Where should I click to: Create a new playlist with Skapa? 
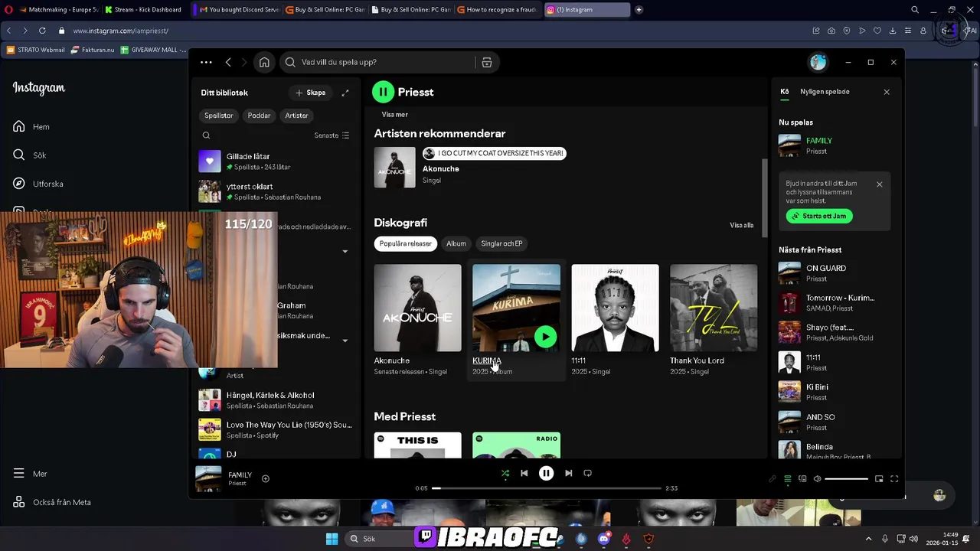pos(310,93)
